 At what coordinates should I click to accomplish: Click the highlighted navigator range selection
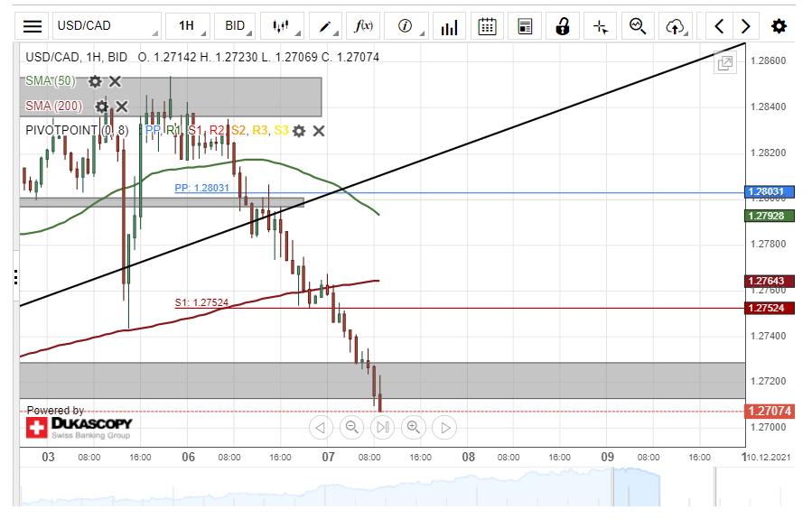[637, 487]
